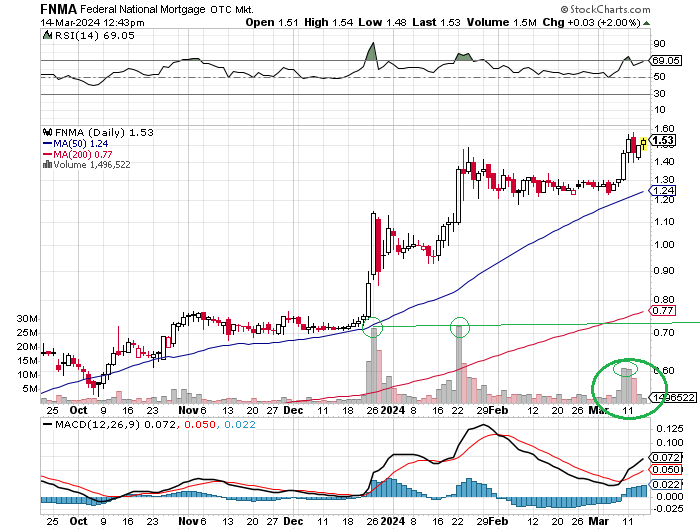The image size is (700, 530).
Task: Click the RSI(14) 69.05 legend label
Action: (x=94, y=35)
